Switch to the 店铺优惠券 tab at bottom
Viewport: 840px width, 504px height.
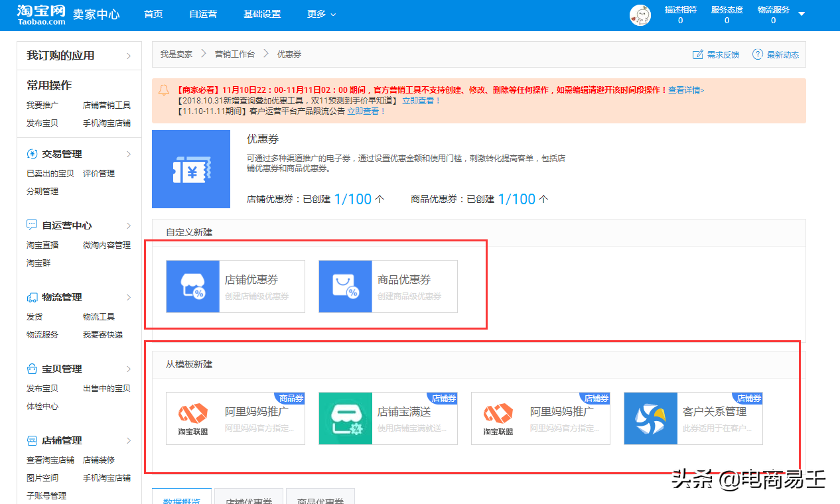[x=249, y=497]
